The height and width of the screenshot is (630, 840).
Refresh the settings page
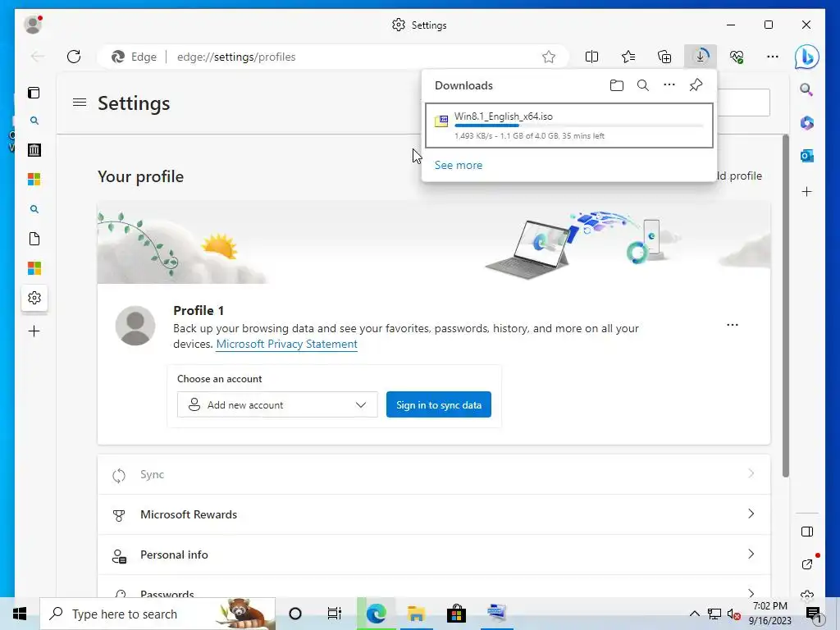[74, 57]
